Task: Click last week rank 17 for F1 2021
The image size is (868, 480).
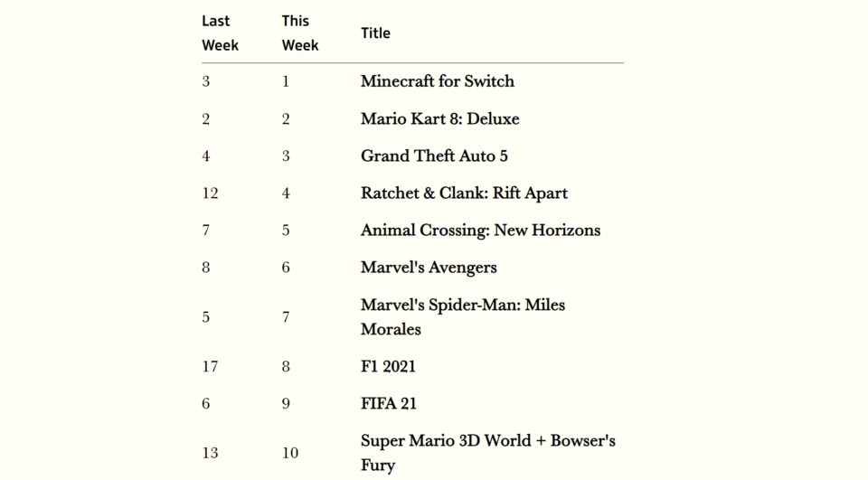Action: tap(210, 366)
